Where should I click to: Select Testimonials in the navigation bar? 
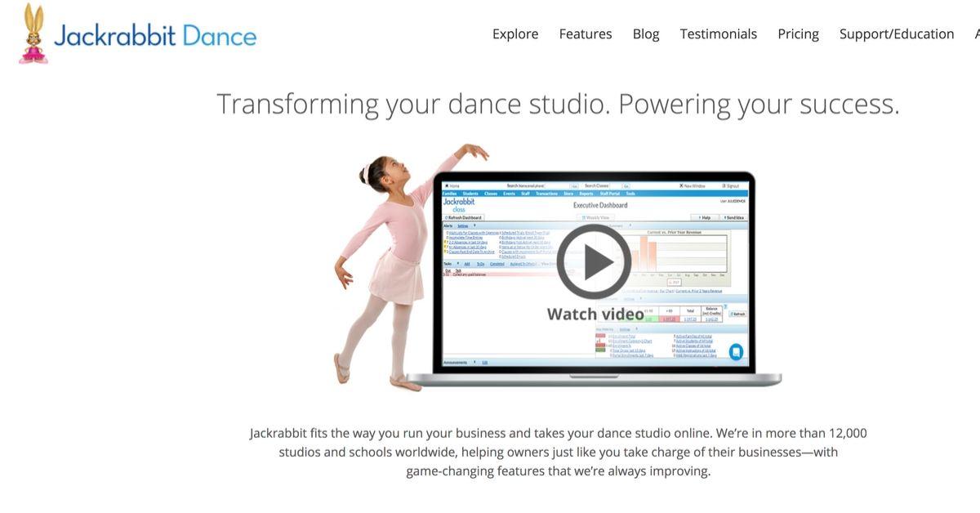click(719, 33)
